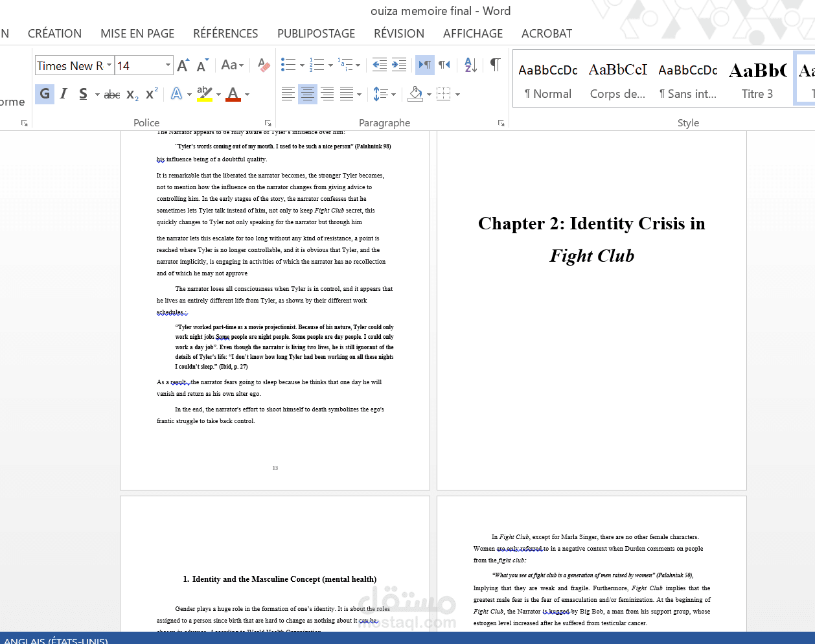Viewport: 815px width, 644px height.
Task: Insert multilevel list
Action: pos(345,65)
